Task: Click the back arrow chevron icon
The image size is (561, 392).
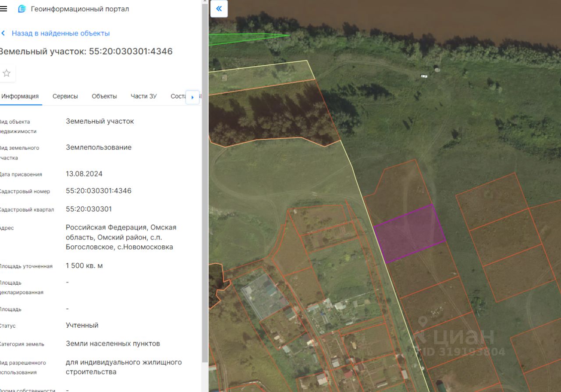Action: [x=3, y=33]
